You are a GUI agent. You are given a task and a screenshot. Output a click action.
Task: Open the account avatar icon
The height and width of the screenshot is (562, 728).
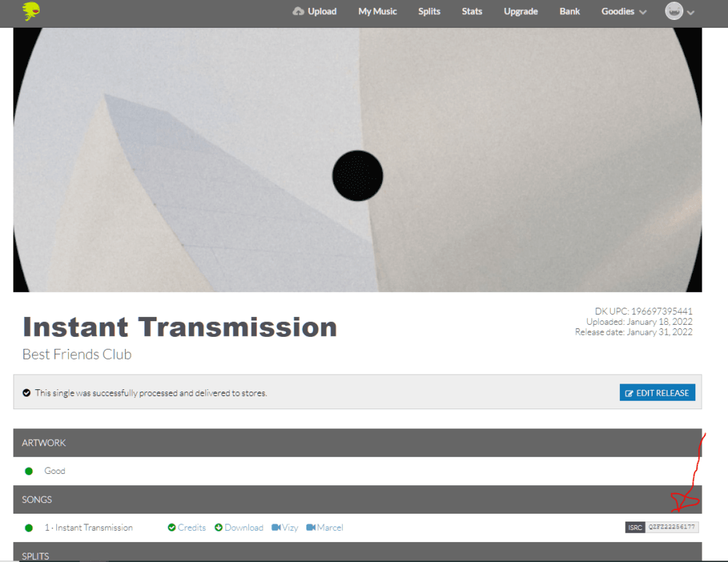coord(673,12)
